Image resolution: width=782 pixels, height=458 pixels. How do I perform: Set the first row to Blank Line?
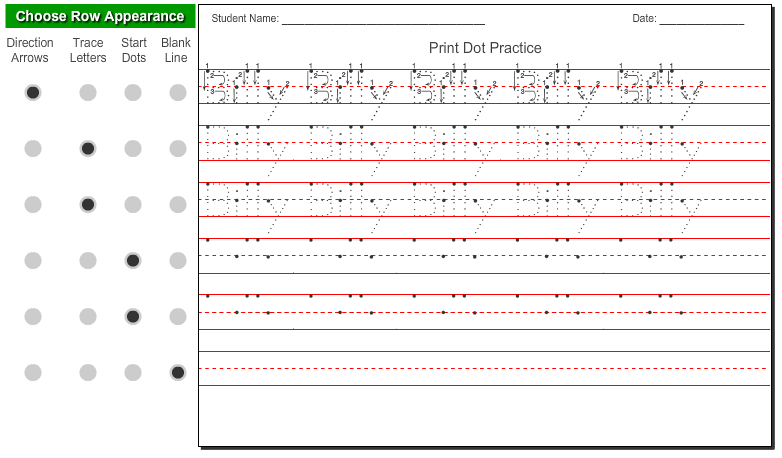178,92
